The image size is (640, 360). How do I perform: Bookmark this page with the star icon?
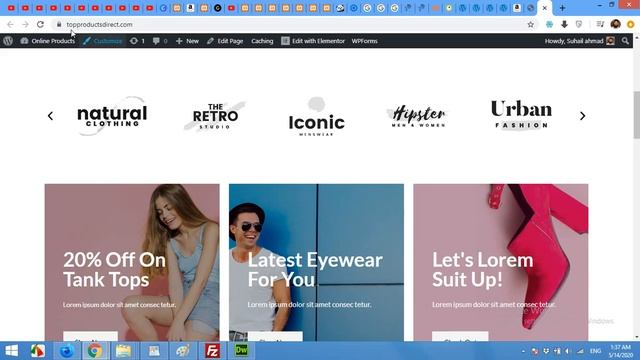pos(531,24)
